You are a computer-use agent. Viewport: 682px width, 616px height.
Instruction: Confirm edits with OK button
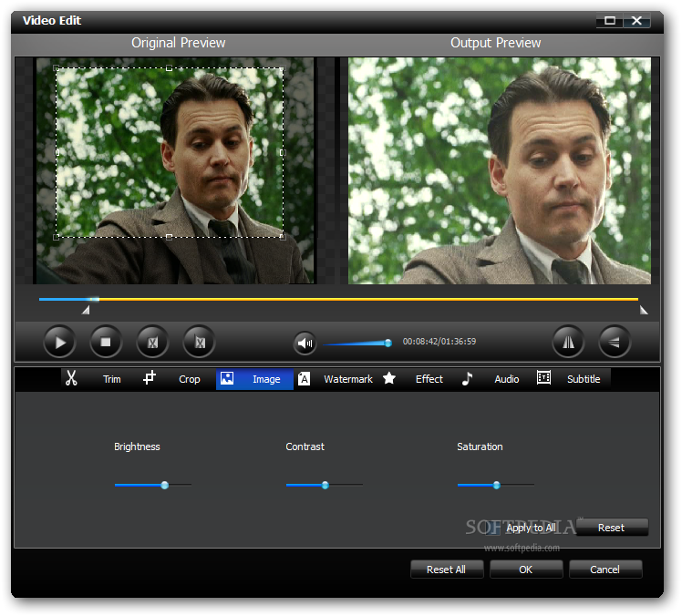[x=526, y=569]
